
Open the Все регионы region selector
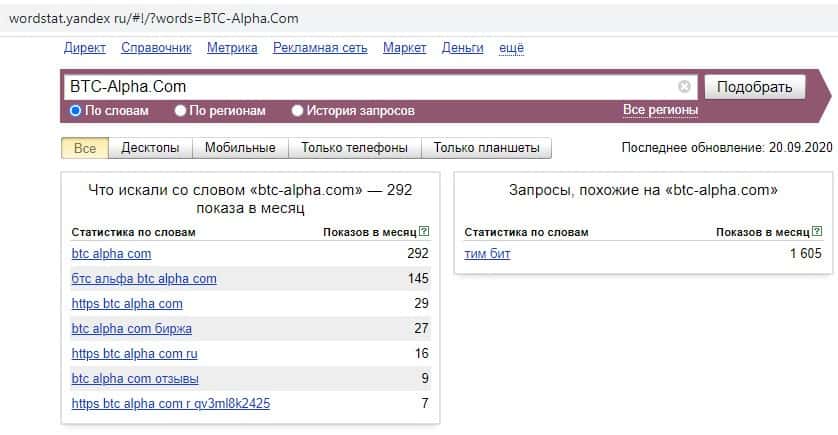coord(660,110)
